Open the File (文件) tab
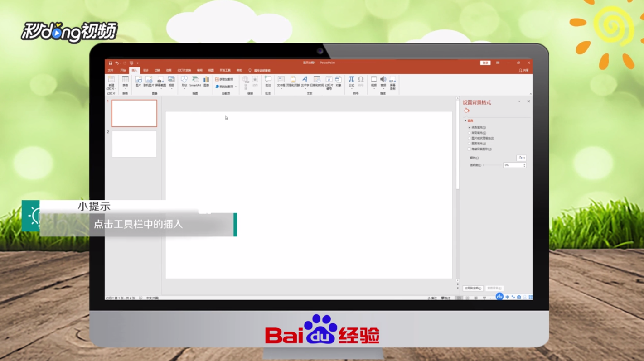This screenshot has height=361, width=644. click(x=110, y=70)
